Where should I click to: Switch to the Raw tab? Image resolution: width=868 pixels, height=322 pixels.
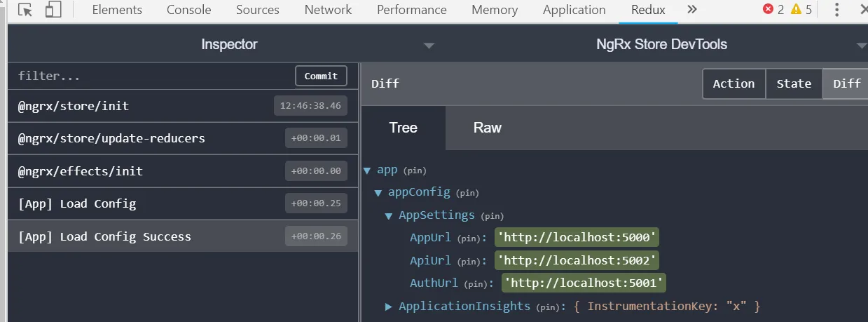click(x=487, y=128)
